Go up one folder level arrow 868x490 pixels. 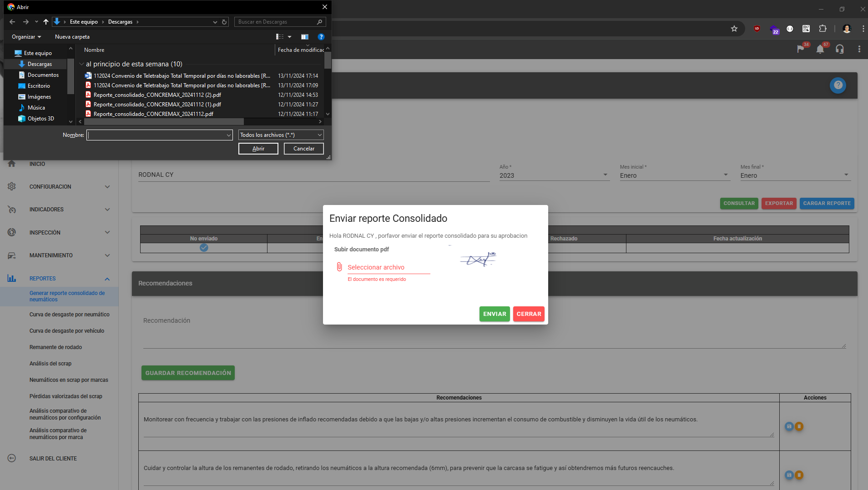tap(45, 22)
